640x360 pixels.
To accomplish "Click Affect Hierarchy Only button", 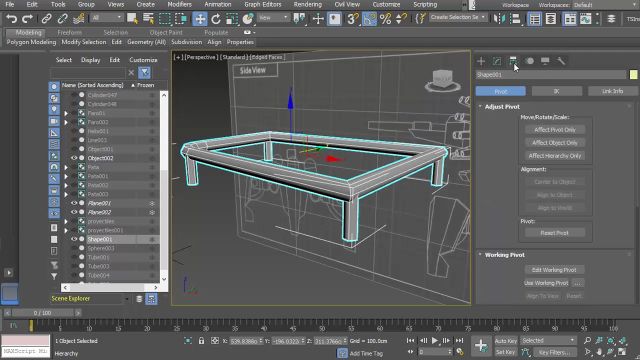I will (555, 156).
